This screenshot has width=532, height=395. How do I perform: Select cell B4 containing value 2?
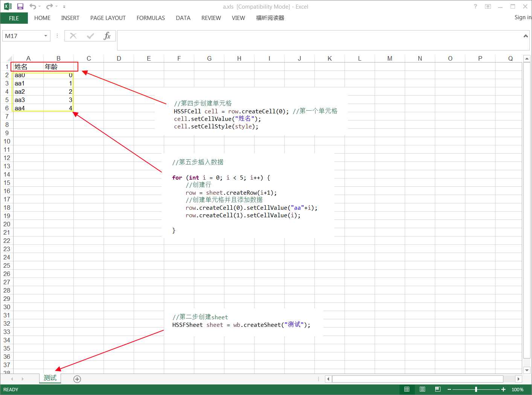point(58,92)
